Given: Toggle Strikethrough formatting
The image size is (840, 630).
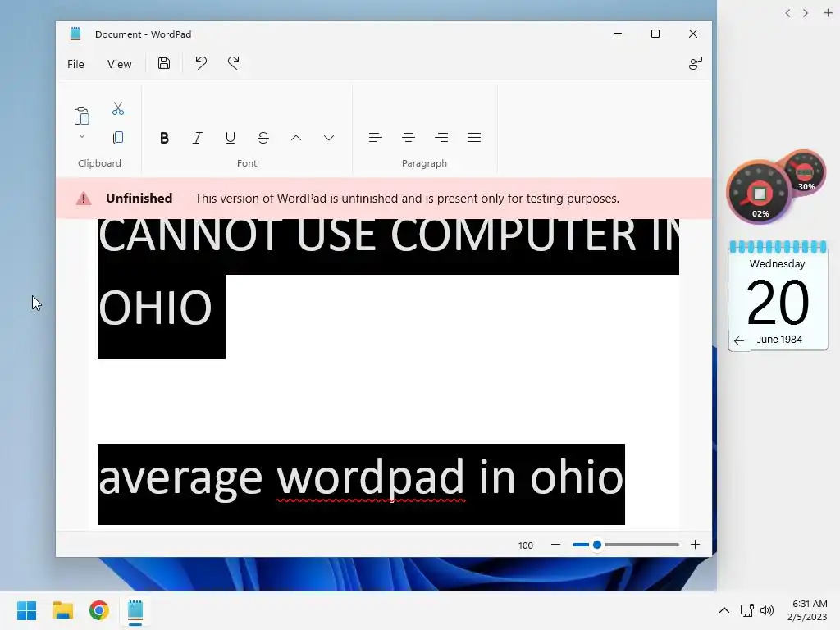Looking at the screenshot, I should coord(263,138).
